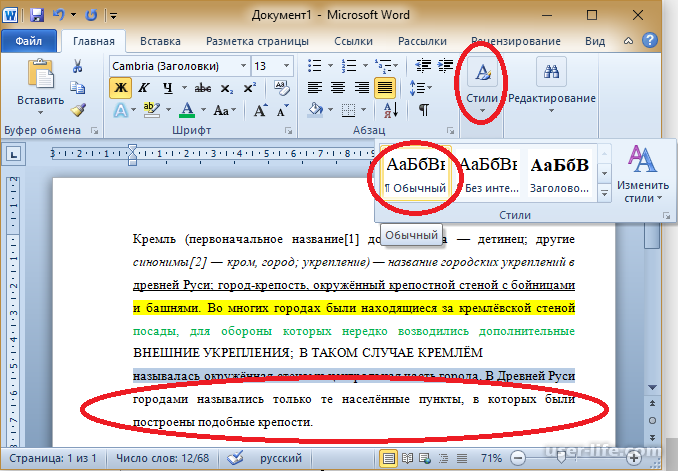678x471 pixels.
Task: Toggle italic К formatting
Action: pyautogui.click(x=144, y=88)
